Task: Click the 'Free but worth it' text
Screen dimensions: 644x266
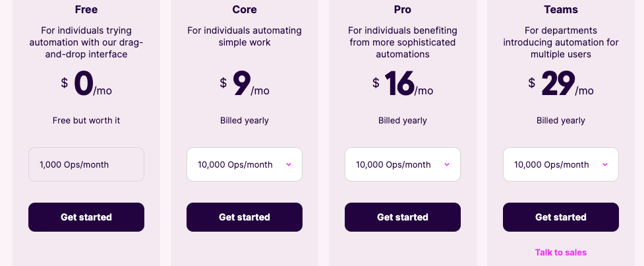Action: click(86, 120)
